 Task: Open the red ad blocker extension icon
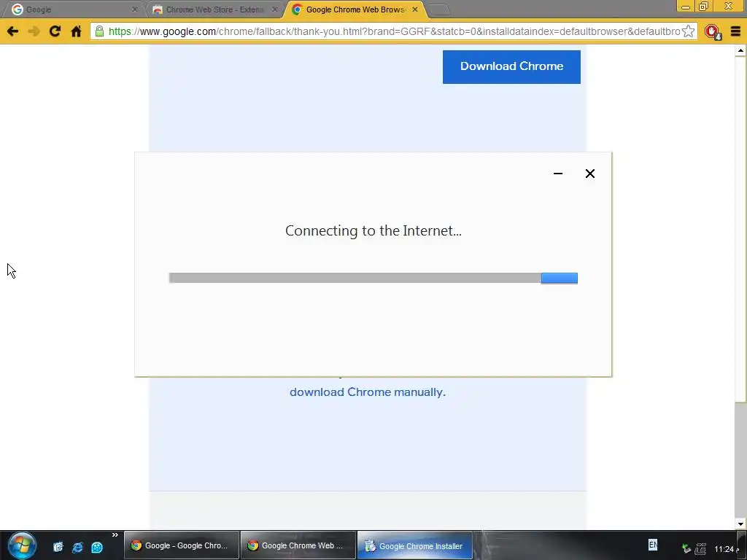[x=713, y=32]
